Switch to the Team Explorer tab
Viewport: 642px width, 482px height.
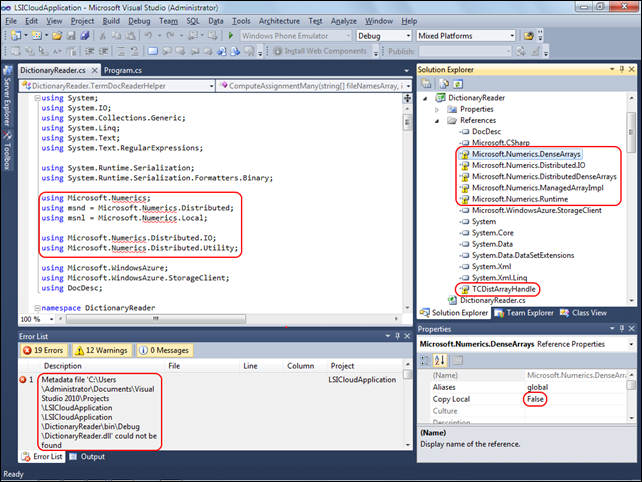coord(525,313)
